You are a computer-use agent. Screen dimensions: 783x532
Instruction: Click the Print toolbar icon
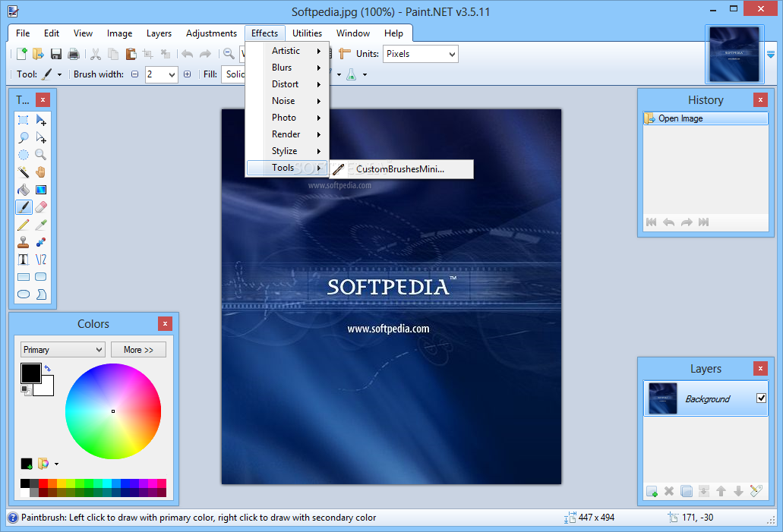point(74,54)
